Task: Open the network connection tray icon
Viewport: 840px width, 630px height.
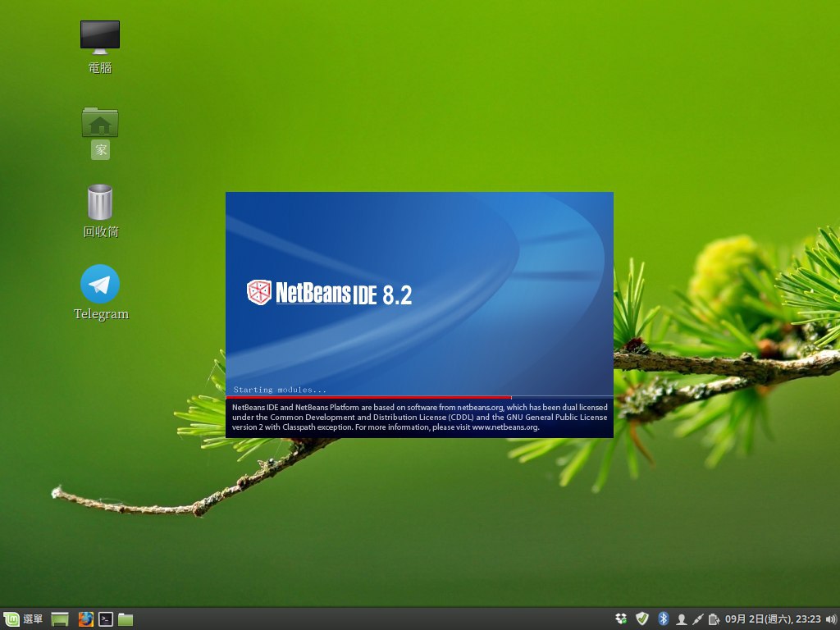Action: click(697, 619)
